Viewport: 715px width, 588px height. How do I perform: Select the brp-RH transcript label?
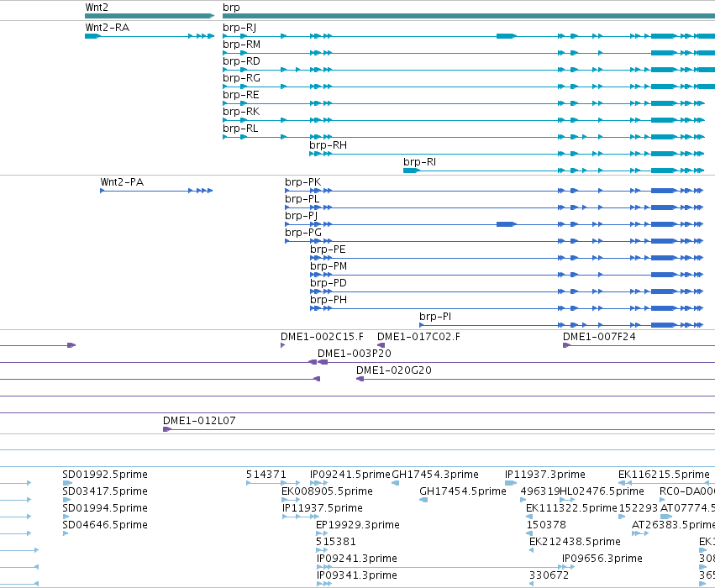click(328, 145)
